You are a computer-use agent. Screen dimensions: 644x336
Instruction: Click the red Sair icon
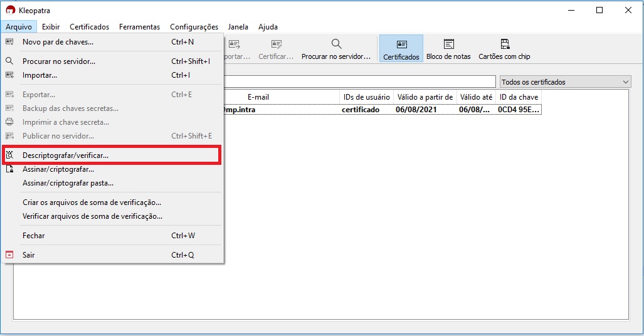pyautogui.click(x=9, y=255)
